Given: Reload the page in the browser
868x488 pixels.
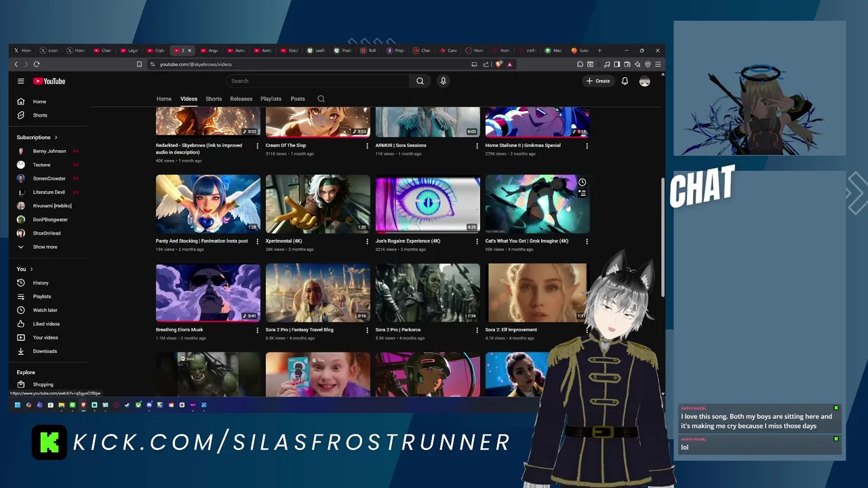Looking at the screenshot, I should tap(37, 64).
